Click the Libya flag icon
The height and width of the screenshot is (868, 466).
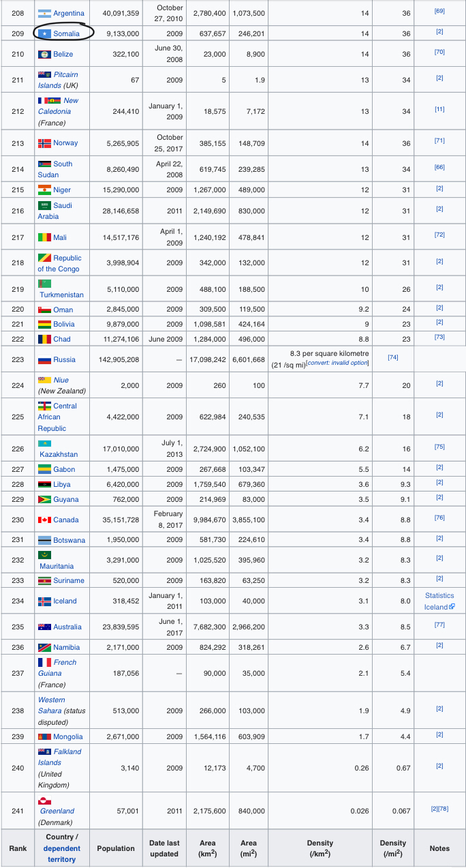(44, 484)
